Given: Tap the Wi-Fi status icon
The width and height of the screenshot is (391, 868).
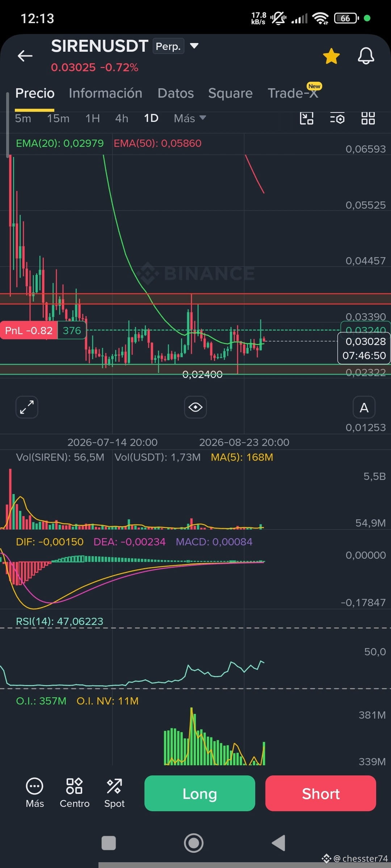Looking at the screenshot, I should [320, 18].
